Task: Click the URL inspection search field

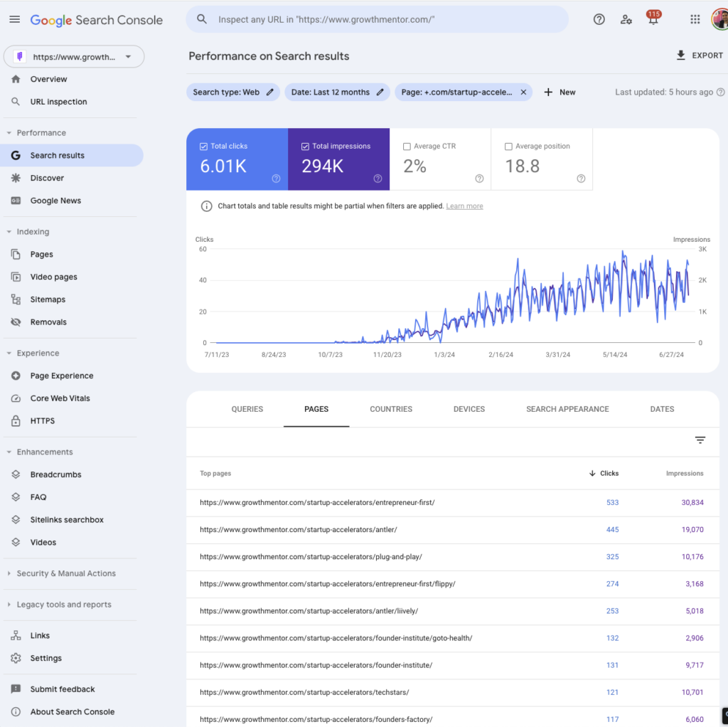Action: click(377, 19)
